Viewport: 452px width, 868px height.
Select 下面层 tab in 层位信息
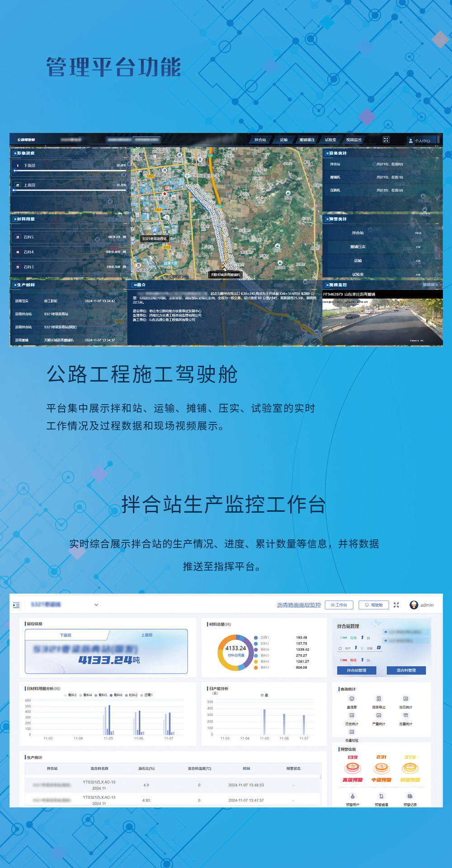[x=66, y=635]
